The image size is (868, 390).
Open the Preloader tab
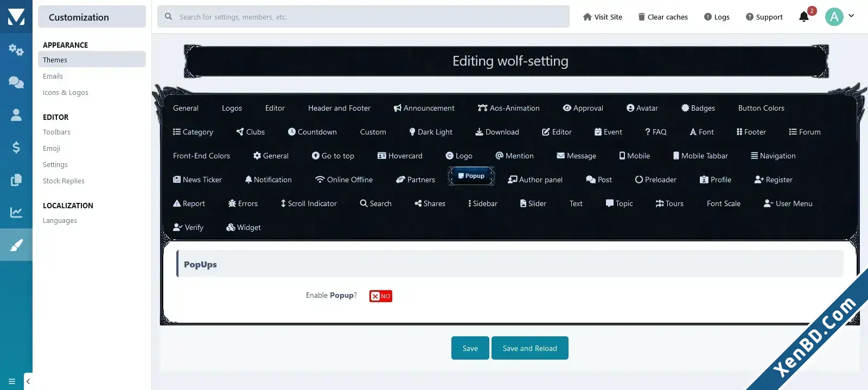(656, 180)
